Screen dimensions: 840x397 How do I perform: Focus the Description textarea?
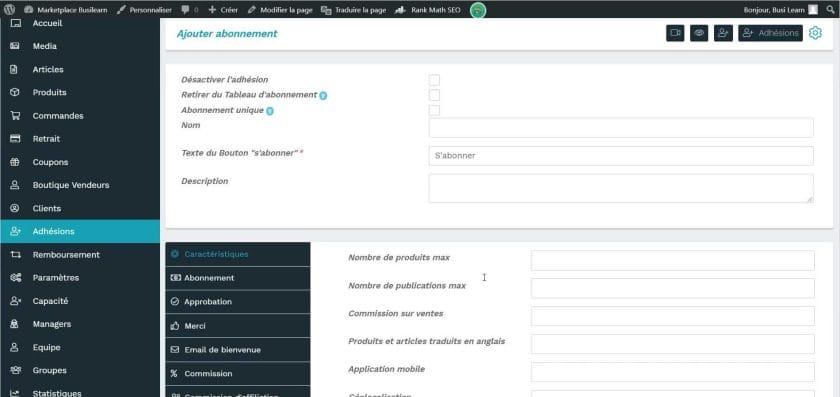[621, 189]
